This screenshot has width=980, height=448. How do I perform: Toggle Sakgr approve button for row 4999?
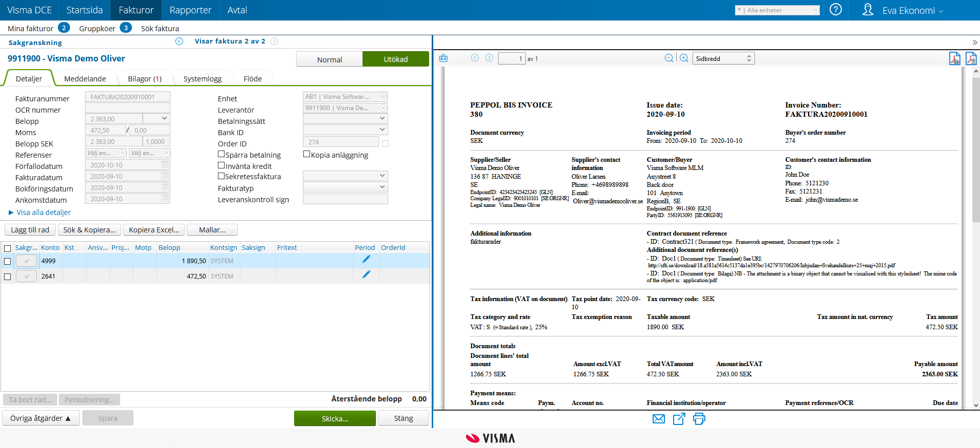pyautogui.click(x=26, y=261)
